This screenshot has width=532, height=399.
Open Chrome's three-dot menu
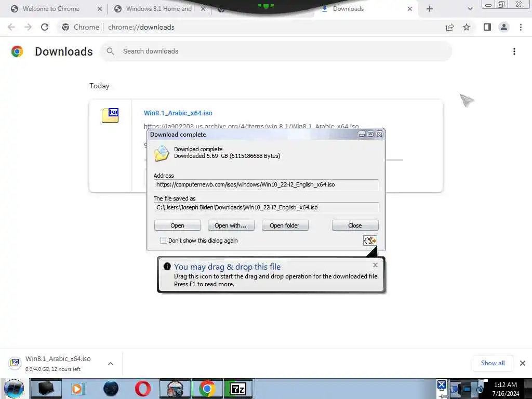point(521,27)
